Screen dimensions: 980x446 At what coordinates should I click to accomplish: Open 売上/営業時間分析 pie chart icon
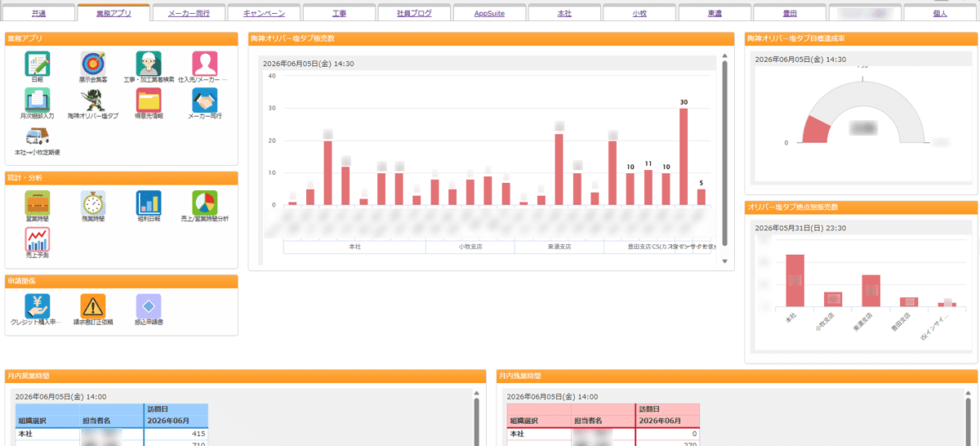click(205, 203)
